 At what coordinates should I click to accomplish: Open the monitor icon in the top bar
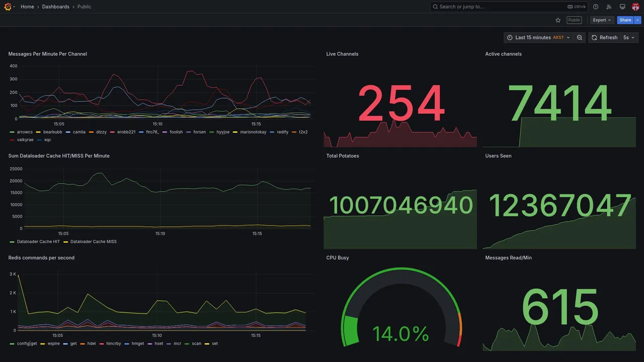[x=622, y=7]
